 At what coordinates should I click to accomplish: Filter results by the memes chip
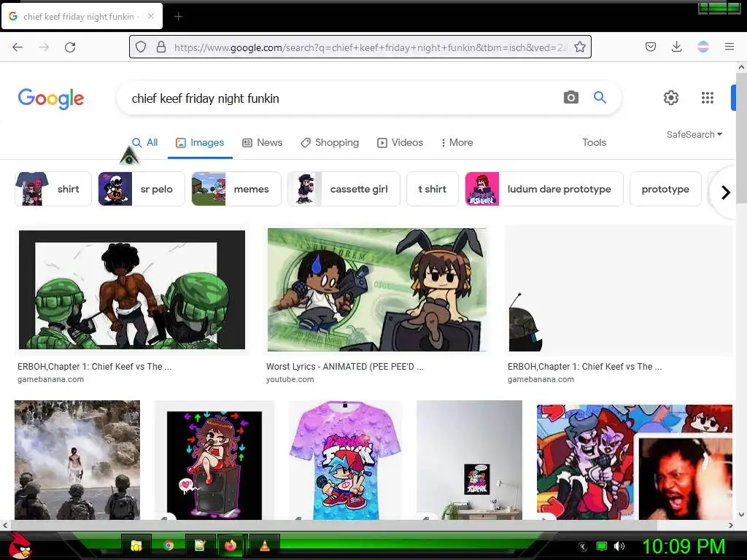pyautogui.click(x=236, y=189)
